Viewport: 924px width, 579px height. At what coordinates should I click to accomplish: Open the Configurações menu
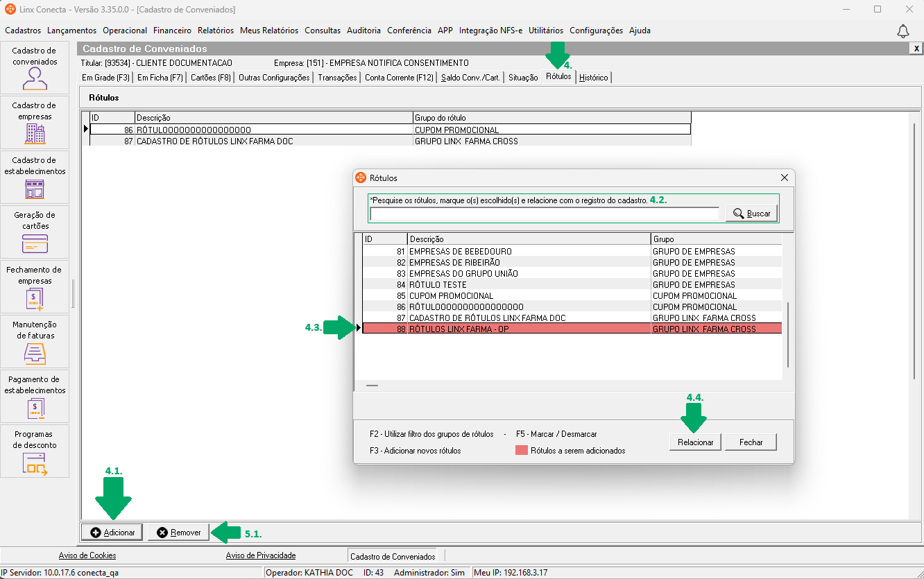[597, 31]
